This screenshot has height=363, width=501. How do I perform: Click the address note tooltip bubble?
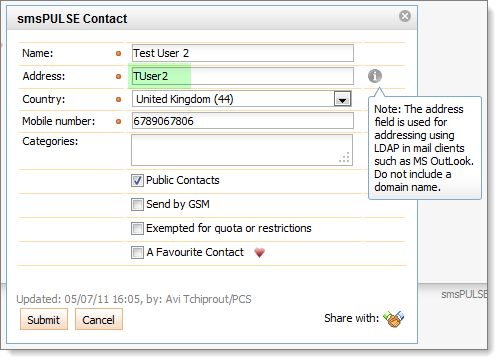425,148
